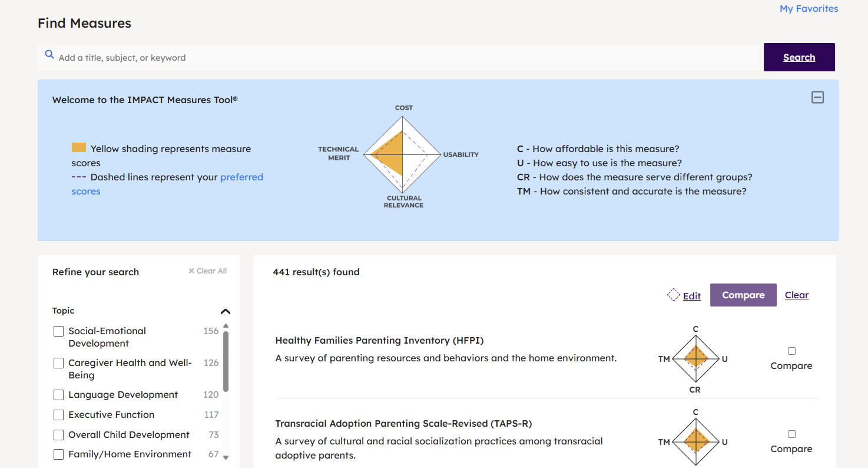Collapse the Topic filter section chevron
868x468 pixels.
[226, 311]
